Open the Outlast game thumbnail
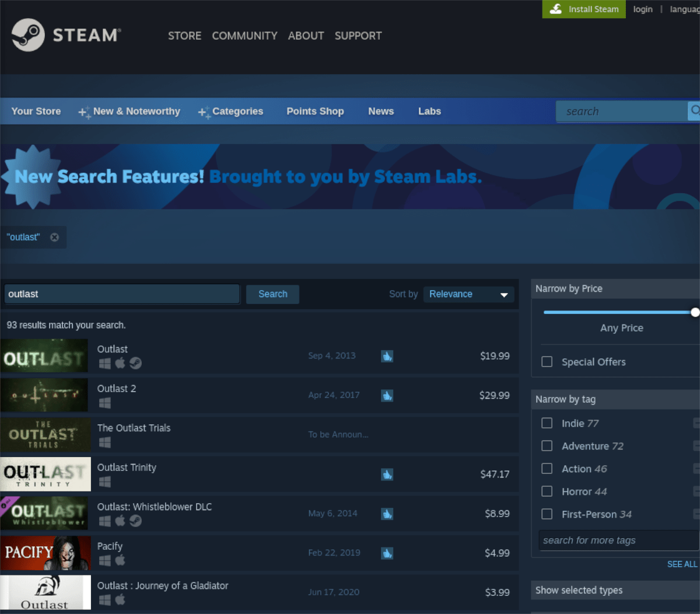 click(44, 356)
